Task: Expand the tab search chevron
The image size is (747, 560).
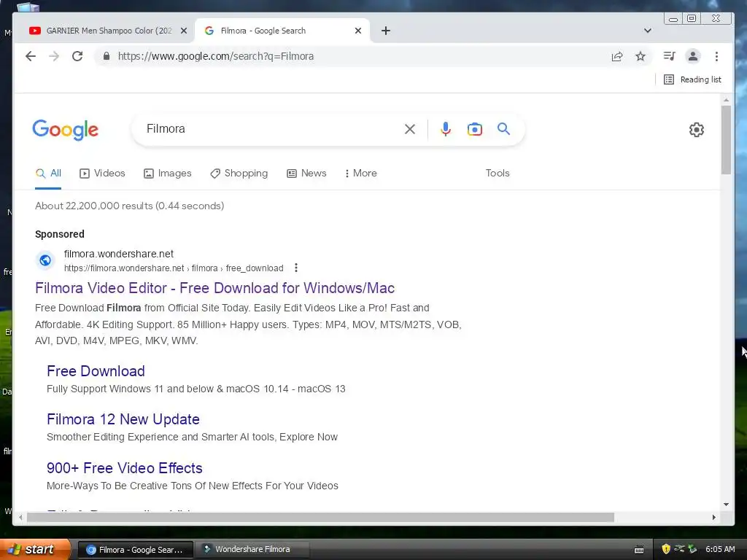Action: pyautogui.click(x=648, y=31)
